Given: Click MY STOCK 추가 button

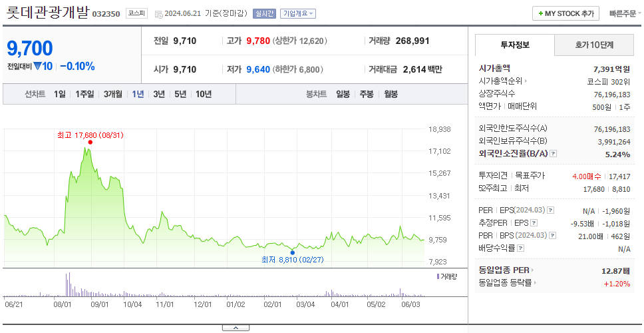Looking at the screenshot, I should 566,13.
